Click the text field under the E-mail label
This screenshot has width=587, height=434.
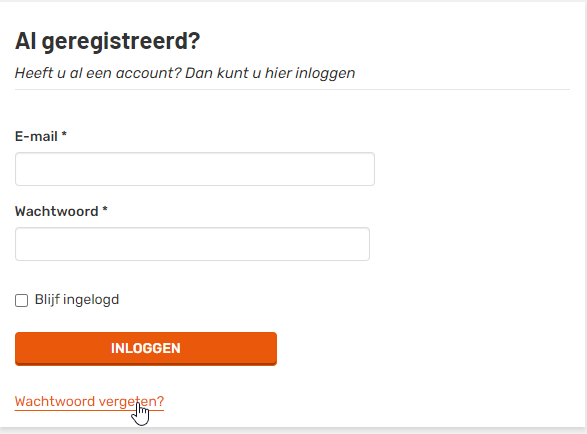[x=195, y=169]
